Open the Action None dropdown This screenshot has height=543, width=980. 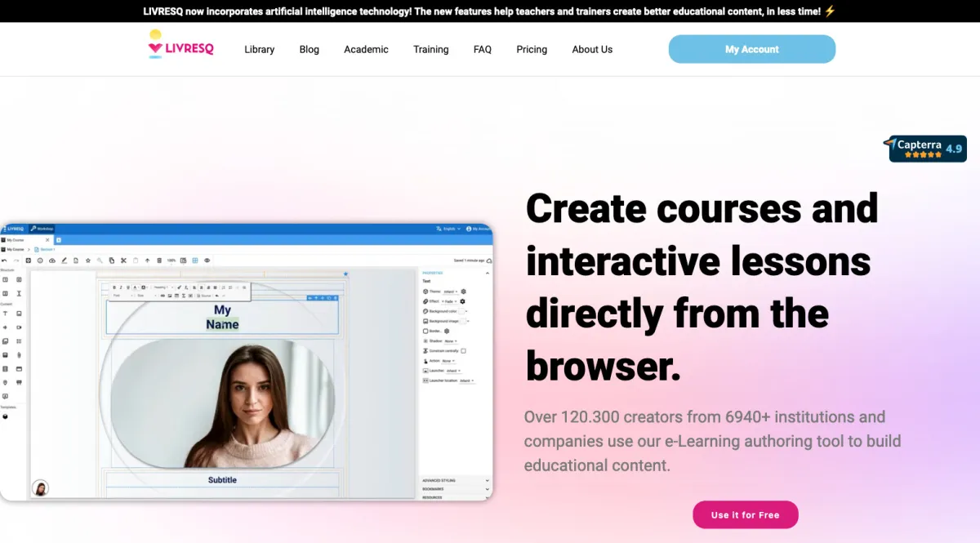tap(448, 361)
